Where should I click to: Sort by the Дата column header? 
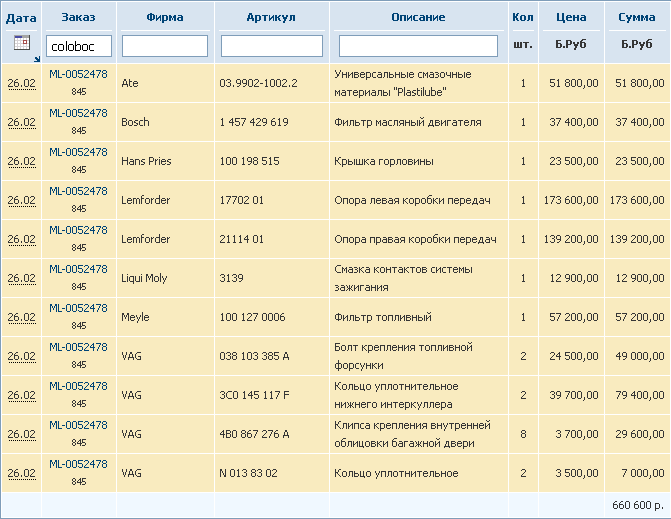click(x=21, y=18)
